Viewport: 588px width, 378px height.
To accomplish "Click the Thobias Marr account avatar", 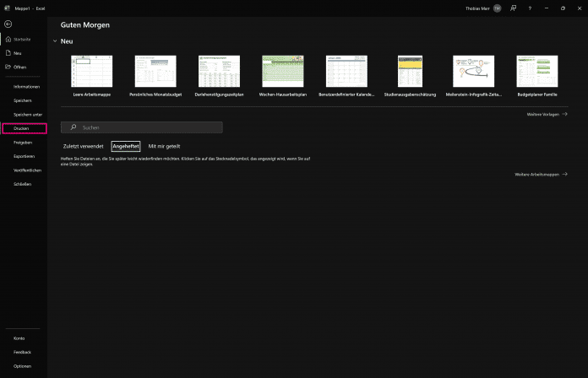I will [x=497, y=8].
